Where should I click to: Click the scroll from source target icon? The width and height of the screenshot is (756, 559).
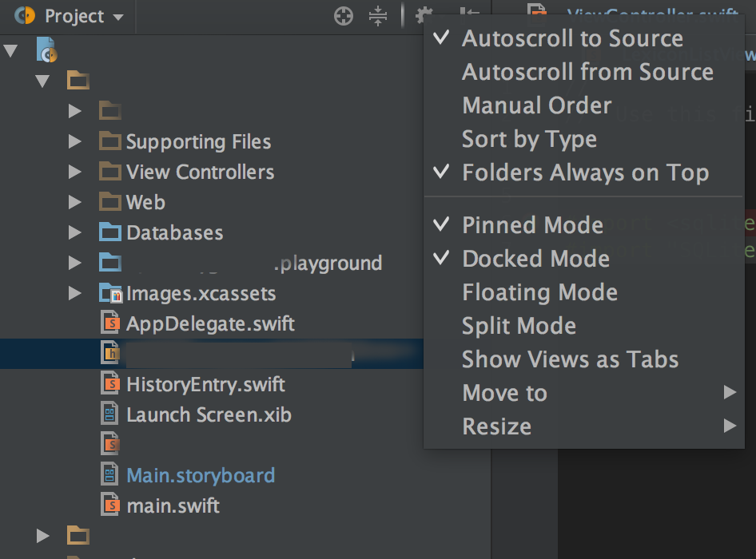344,16
